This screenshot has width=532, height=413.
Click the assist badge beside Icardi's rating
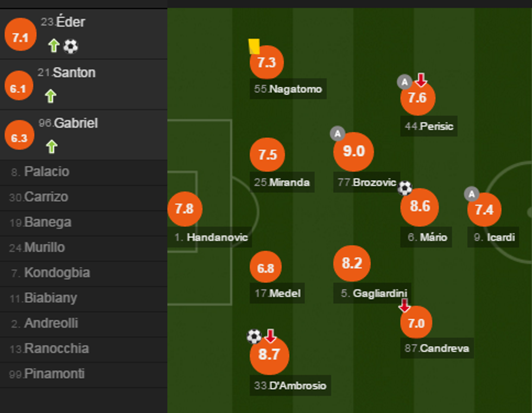[472, 194]
